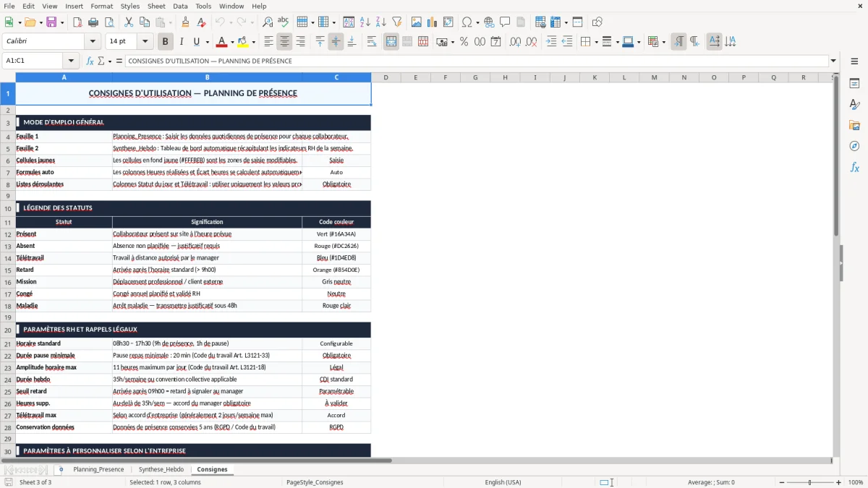Screen dimensions: 868x488
Task: Click the zoom slider handle
Action: [809, 482]
